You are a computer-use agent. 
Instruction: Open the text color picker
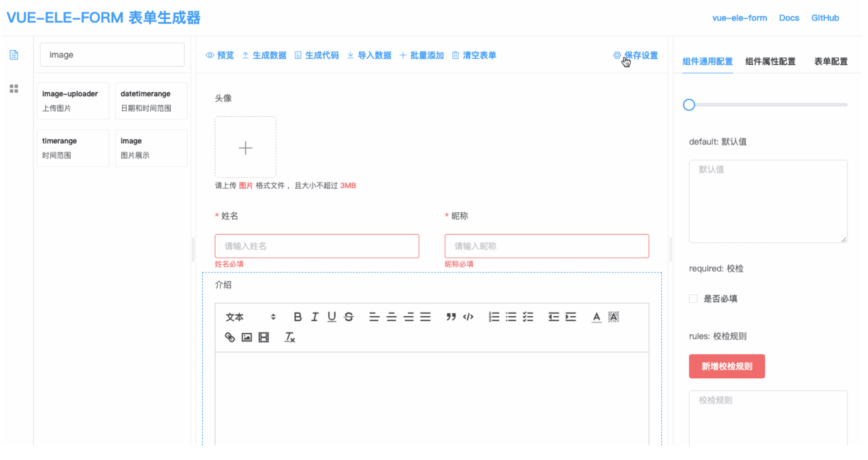coord(596,317)
